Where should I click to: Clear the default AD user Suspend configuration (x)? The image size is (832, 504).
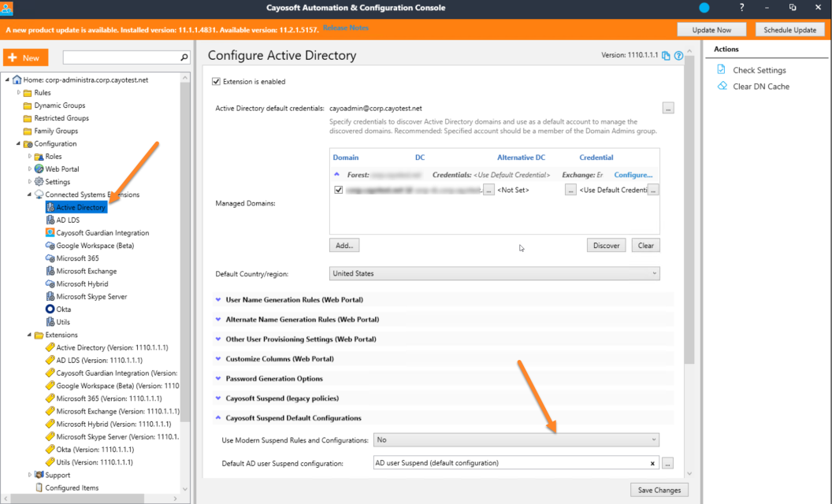click(x=652, y=463)
